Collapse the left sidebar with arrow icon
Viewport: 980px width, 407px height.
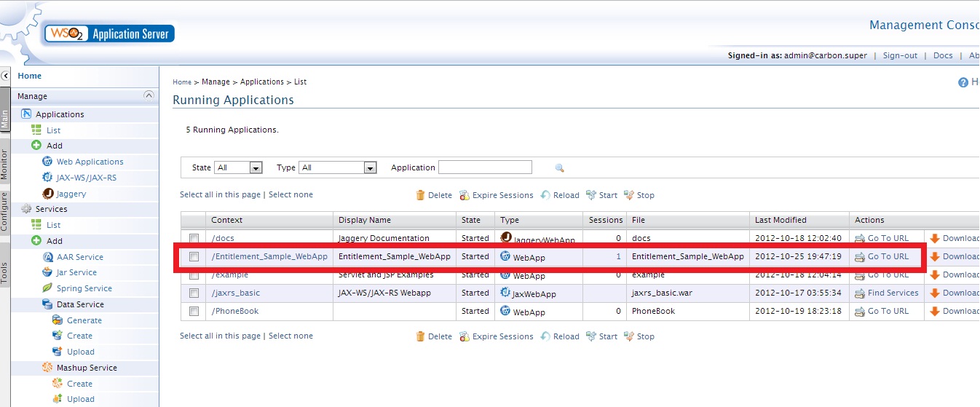point(5,76)
